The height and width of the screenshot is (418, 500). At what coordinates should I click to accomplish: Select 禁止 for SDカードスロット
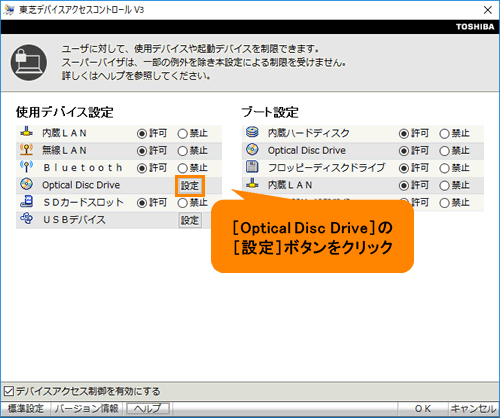pos(182,203)
